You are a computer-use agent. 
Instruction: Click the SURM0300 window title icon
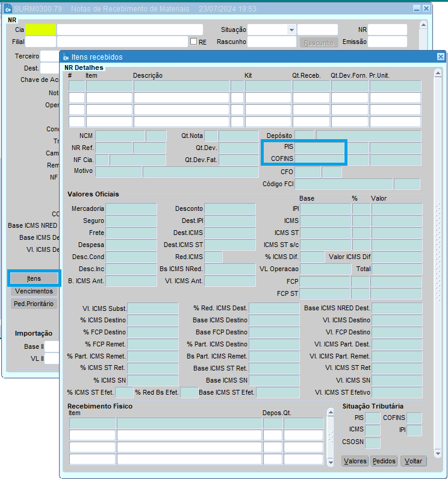pyautogui.click(x=8, y=9)
